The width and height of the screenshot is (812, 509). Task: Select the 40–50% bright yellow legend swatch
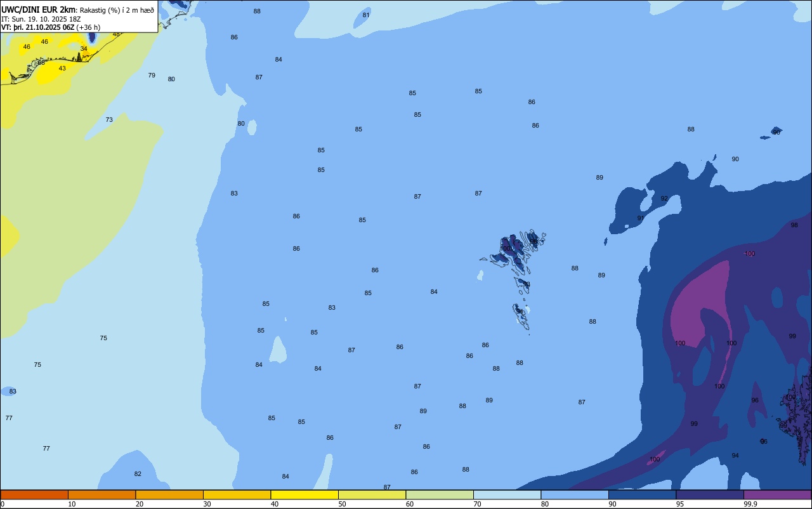tap(304, 494)
